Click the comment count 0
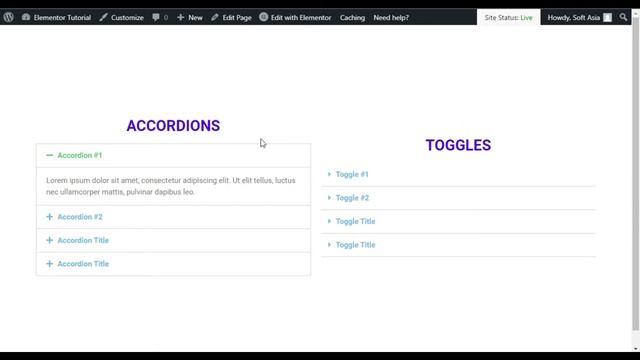 [x=166, y=18]
